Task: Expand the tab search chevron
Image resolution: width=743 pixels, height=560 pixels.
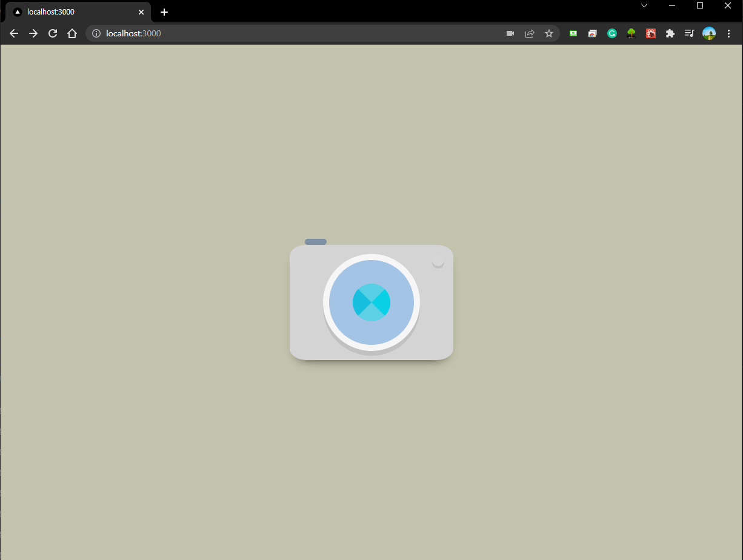Action: pyautogui.click(x=644, y=5)
